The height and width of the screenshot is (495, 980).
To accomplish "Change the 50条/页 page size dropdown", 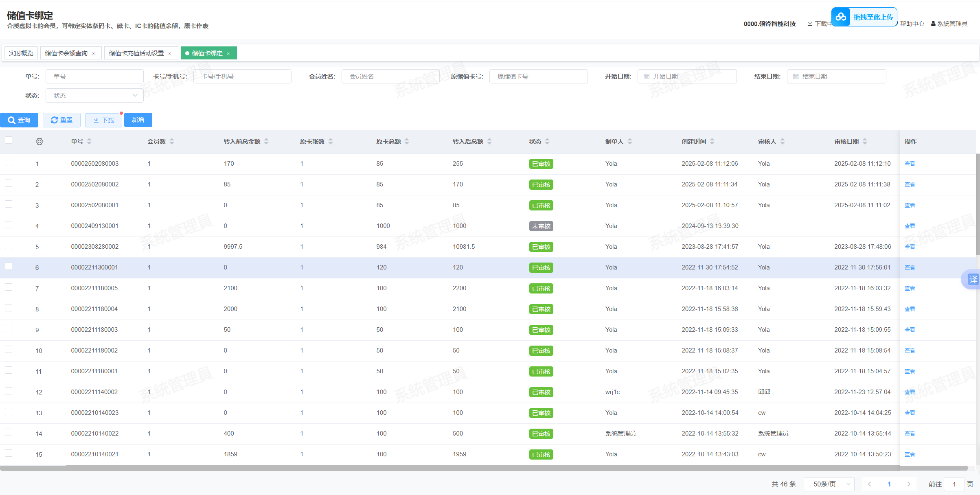I will click(x=829, y=484).
